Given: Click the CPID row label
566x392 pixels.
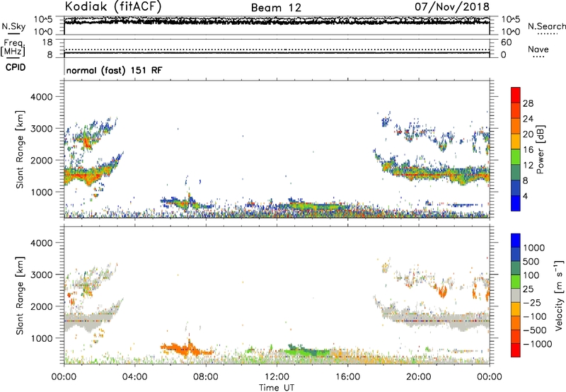Looking at the screenshot, I should pyautogui.click(x=16, y=67).
